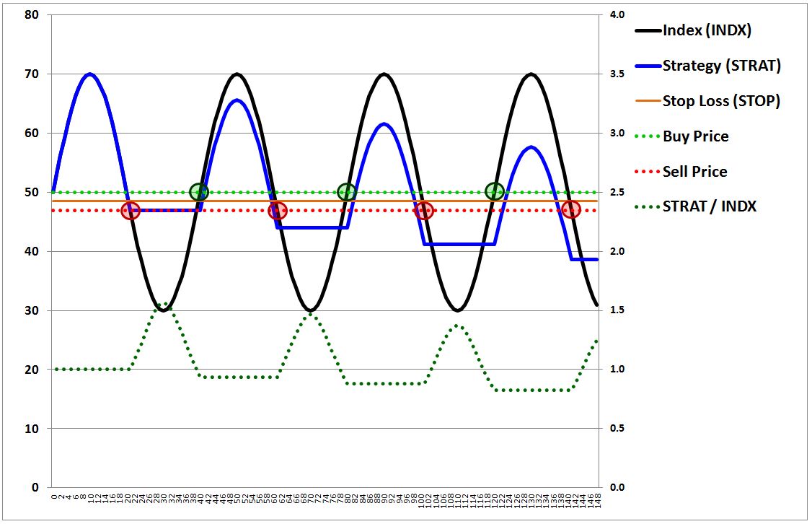Click the blue line swatch for Strategy
Screen dimensions: 812x524
[x=647, y=66]
